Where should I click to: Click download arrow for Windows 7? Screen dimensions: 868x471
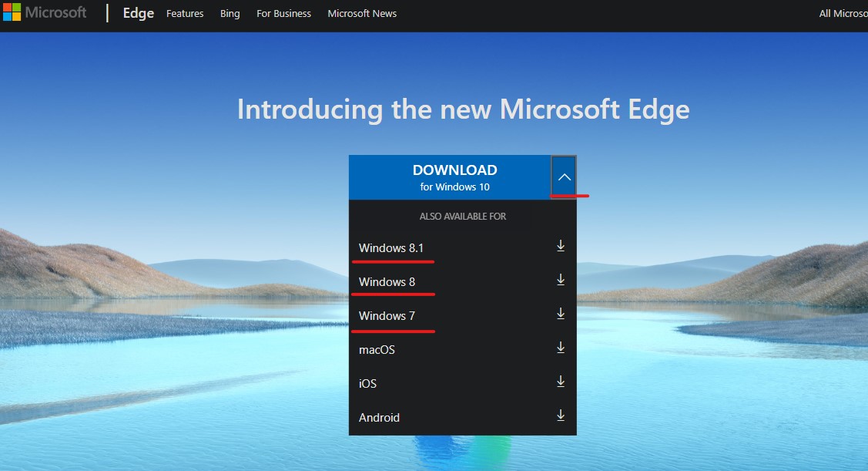561,314
